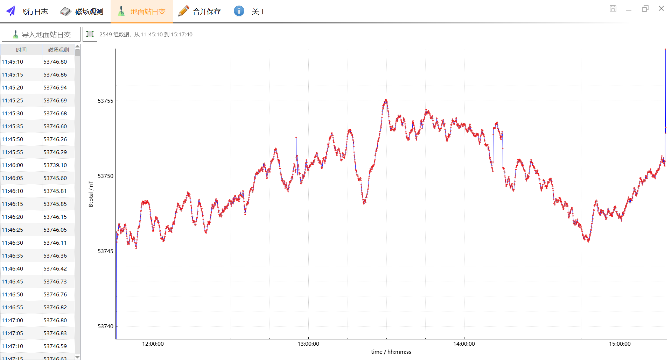
Task: Select the row with time 11:45:25
Action: [x=37, y=101]
